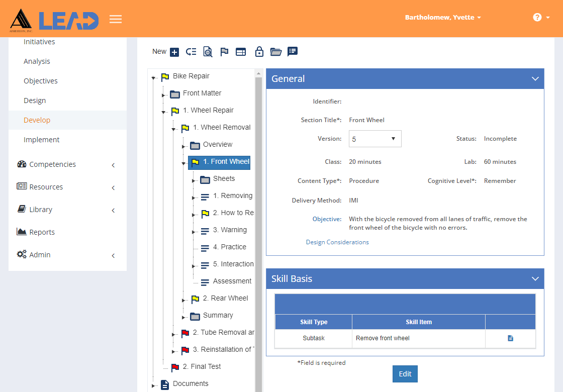Open Reports from the sidebar

(42, 232)
